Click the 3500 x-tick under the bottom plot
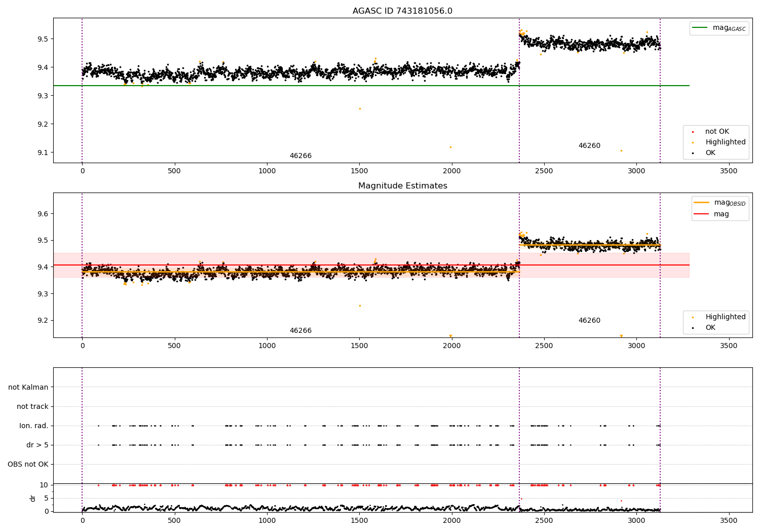The image size is (760, 532). (729, 520)
